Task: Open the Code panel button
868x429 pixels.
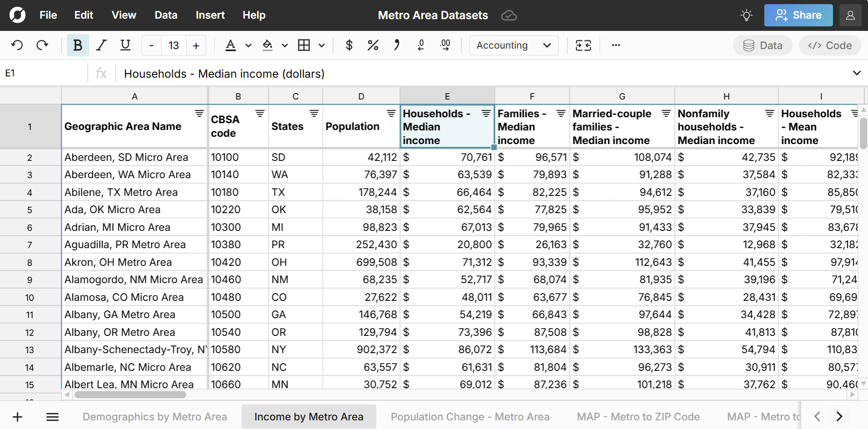Action: [830, 45]
